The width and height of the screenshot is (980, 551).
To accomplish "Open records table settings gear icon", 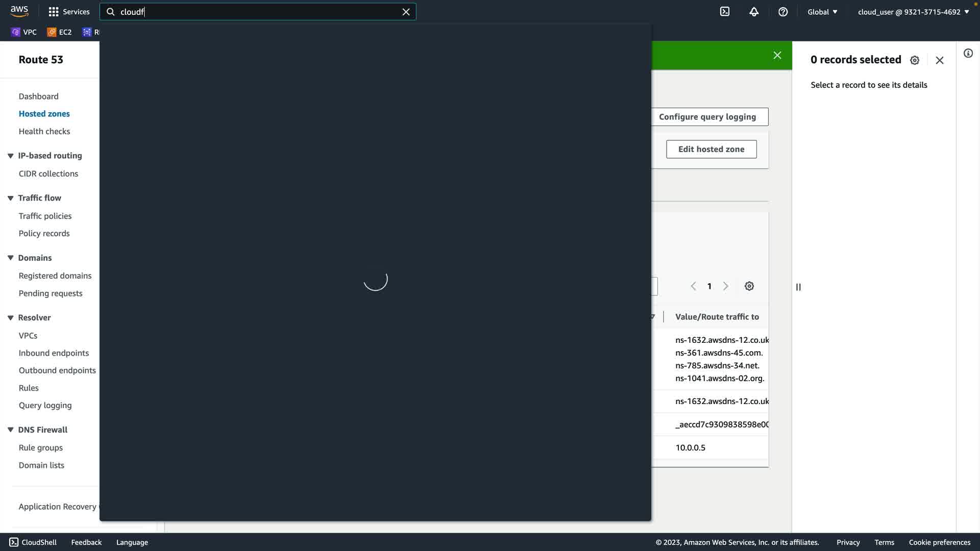I will [x=749, y=286].
